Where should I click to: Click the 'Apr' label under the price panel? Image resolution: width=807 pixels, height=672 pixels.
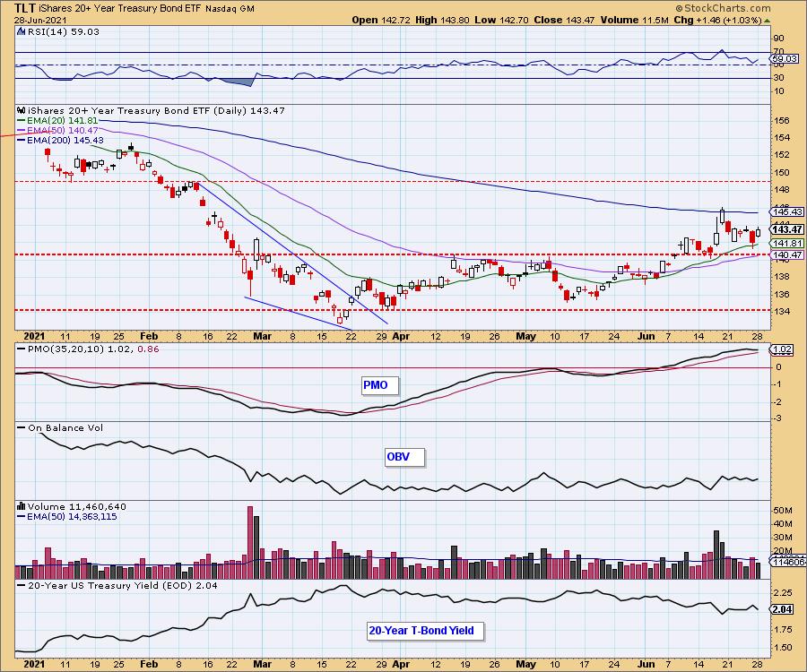401,336
